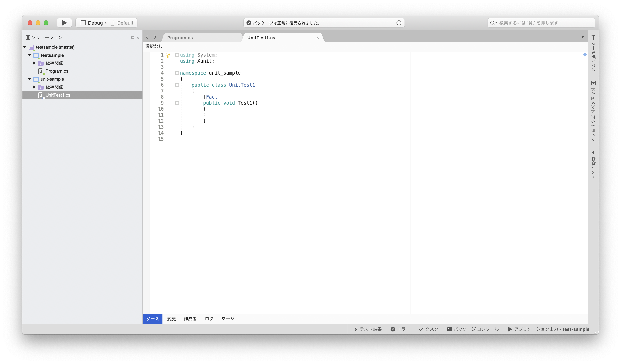Fold the UnitTest1 class code block
The image size is (621, 364).
tap(177, 85)
